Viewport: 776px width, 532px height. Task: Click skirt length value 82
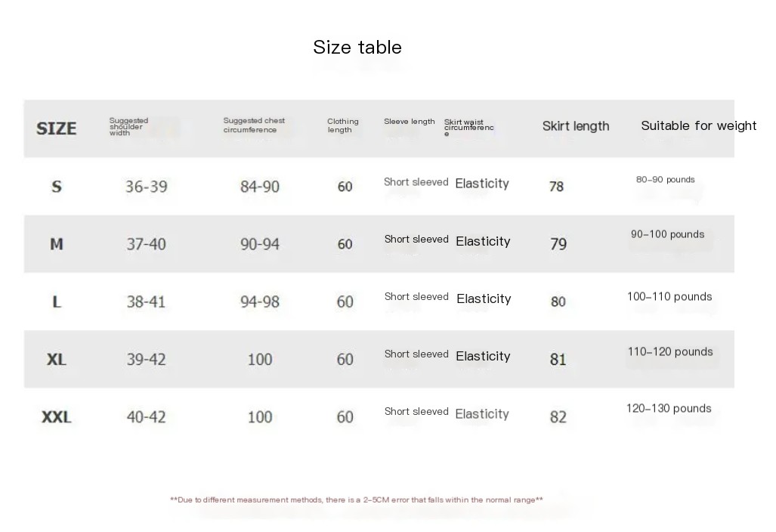coord(558,416)
